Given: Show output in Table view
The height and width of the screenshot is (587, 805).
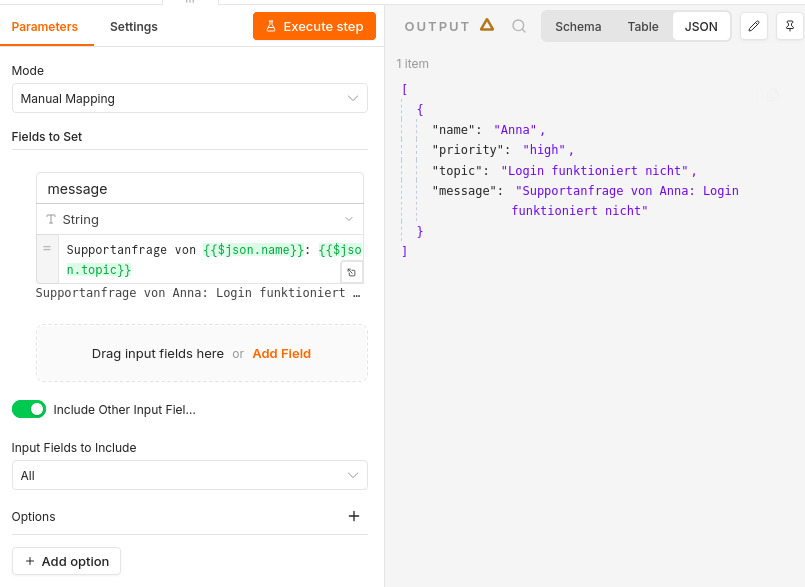Looking at the screenshot, I should [x=643, y=26].
